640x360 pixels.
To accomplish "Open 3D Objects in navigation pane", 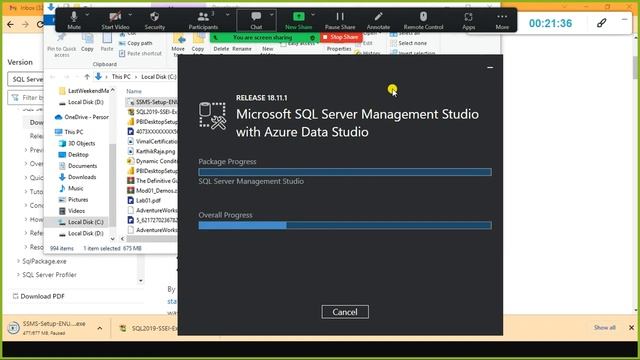I will pos(77,143).
